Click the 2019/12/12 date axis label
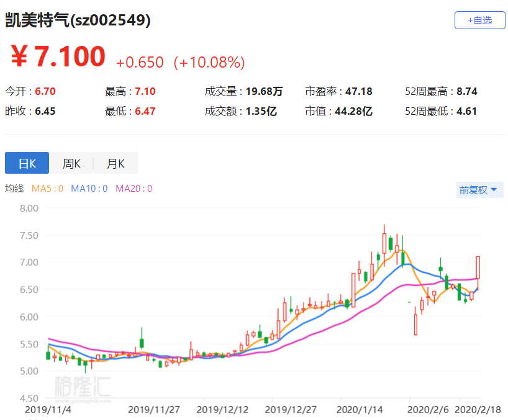 (x=222, y=409)
